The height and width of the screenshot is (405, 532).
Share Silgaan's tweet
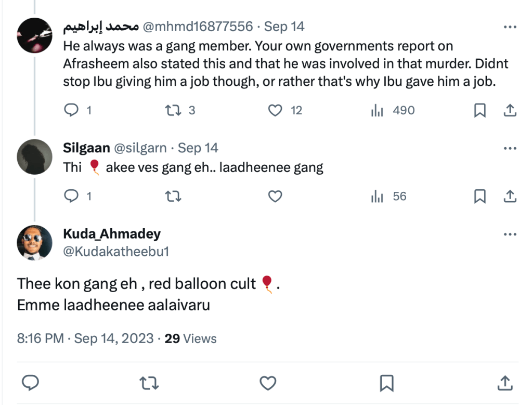(510, 197)
